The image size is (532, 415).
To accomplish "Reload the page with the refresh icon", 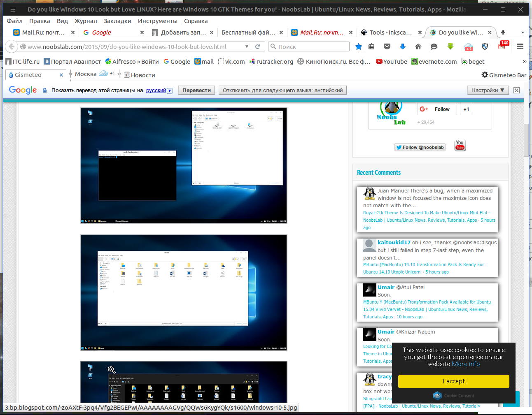I will (257, 46).
